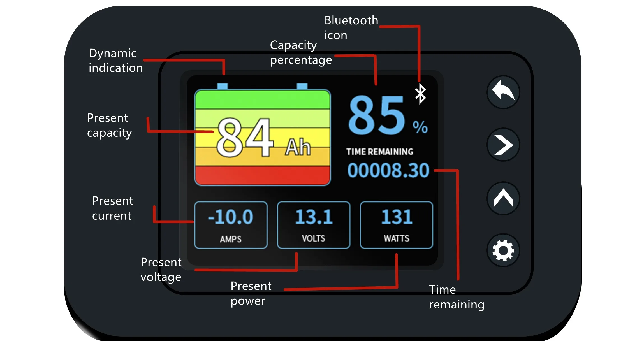Expand the TIME REMAINING section

[380, 151]
